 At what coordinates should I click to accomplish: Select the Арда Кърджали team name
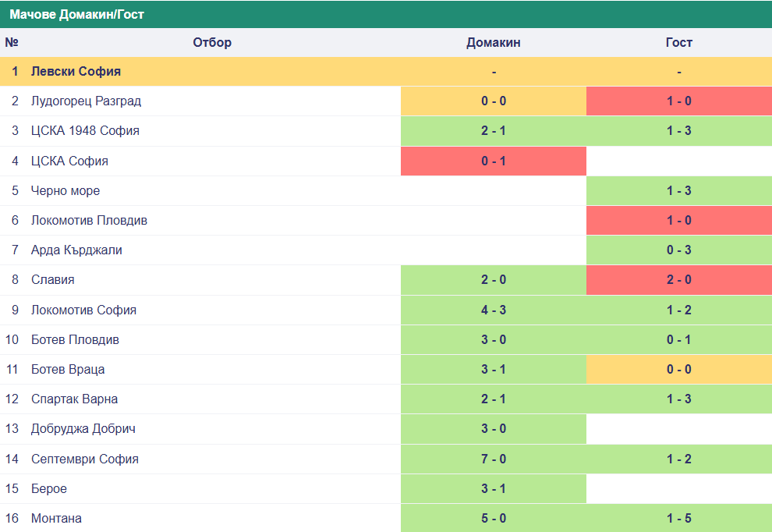click(x=76, y=250)
